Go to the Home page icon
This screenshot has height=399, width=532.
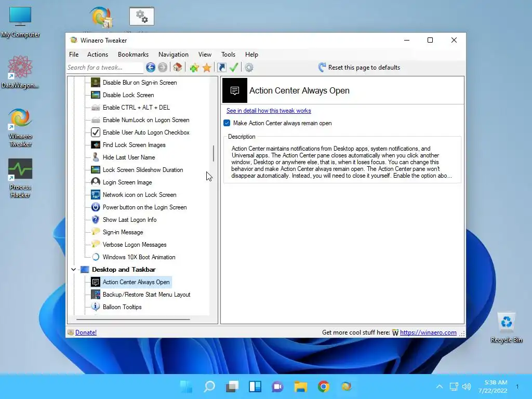tap(178, 67)
